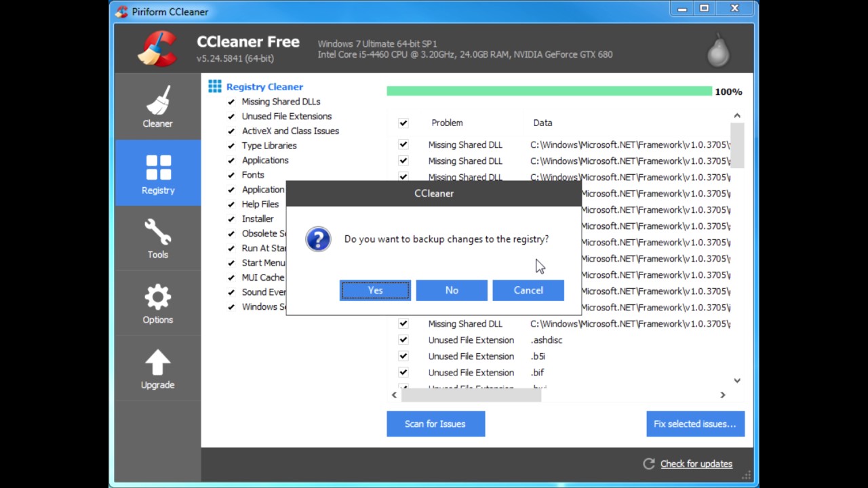The image size is (868, 488).
Task: Select the Registry section icon
Action: click(x=158, y=168)
